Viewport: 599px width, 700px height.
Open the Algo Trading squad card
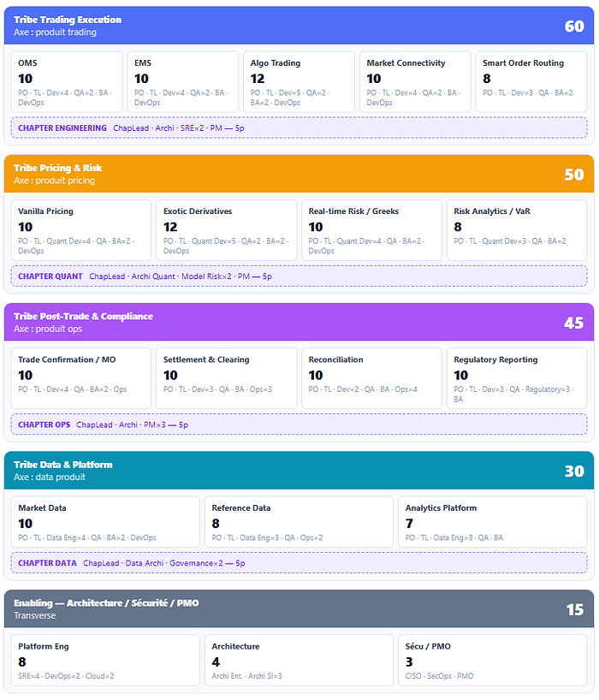(299, 81)
